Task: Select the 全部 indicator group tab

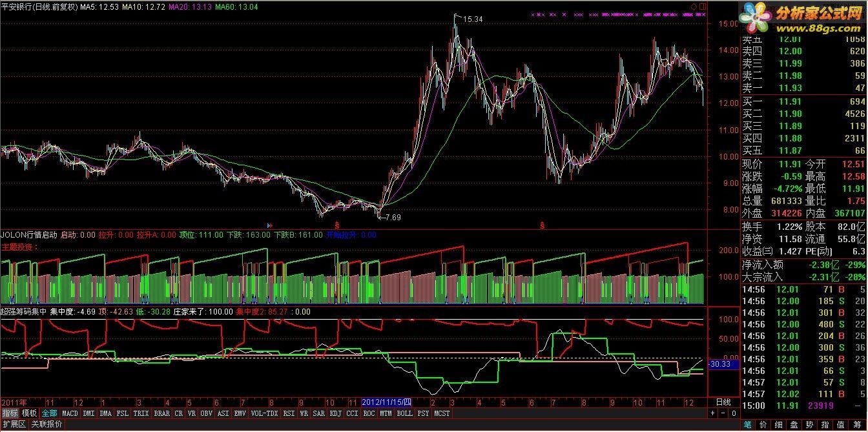Action: click(50, 413)
